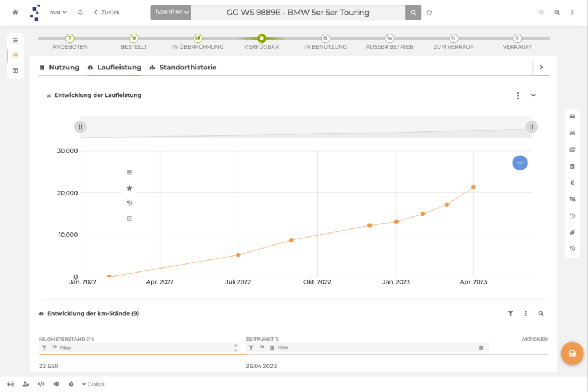Switch to the Laufleistung tab

point(114,68)
